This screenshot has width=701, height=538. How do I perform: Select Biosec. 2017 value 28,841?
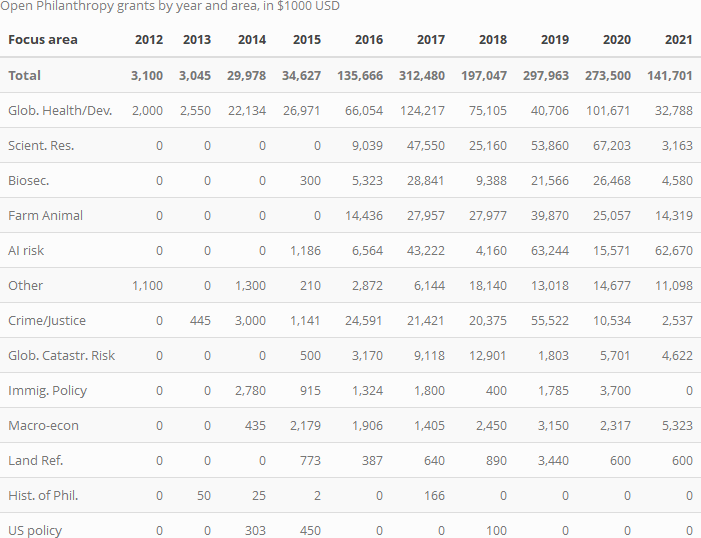tap(426, 180)
